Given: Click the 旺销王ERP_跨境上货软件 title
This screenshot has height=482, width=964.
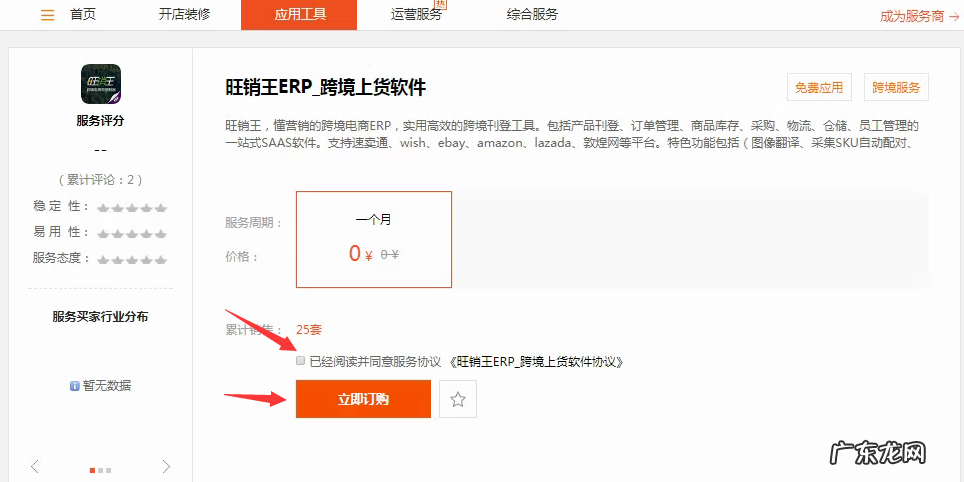Looking at the screenshot, I should [325, 87].
